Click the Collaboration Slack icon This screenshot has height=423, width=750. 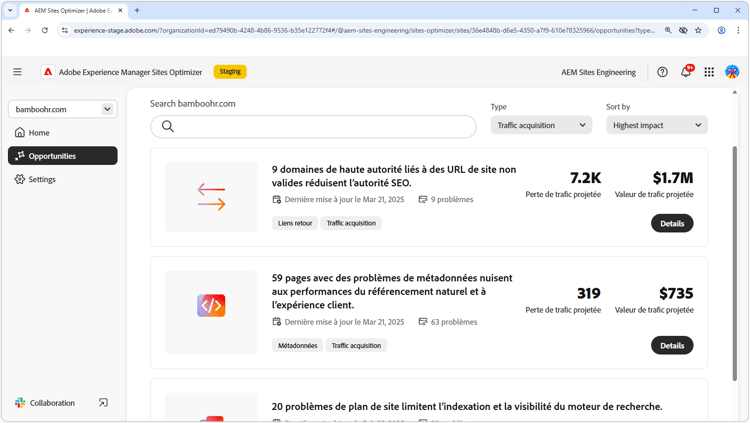pos(20,403)
